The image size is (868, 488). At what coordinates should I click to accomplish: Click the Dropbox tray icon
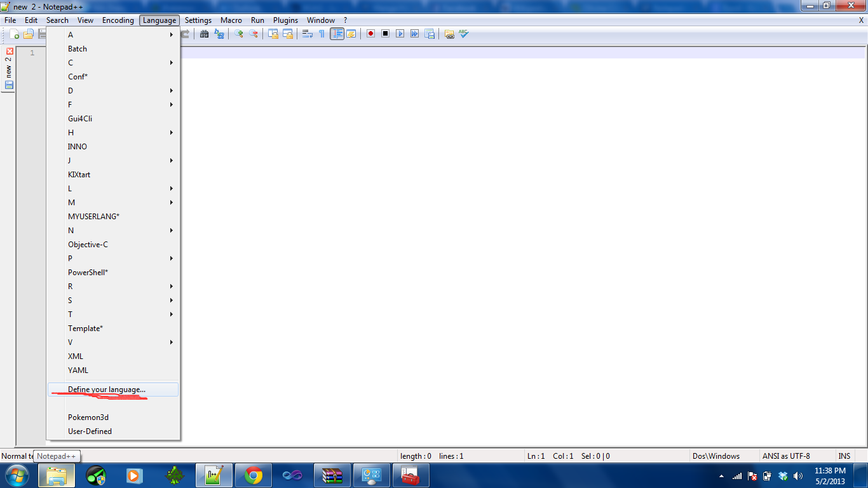click(783, 476)
